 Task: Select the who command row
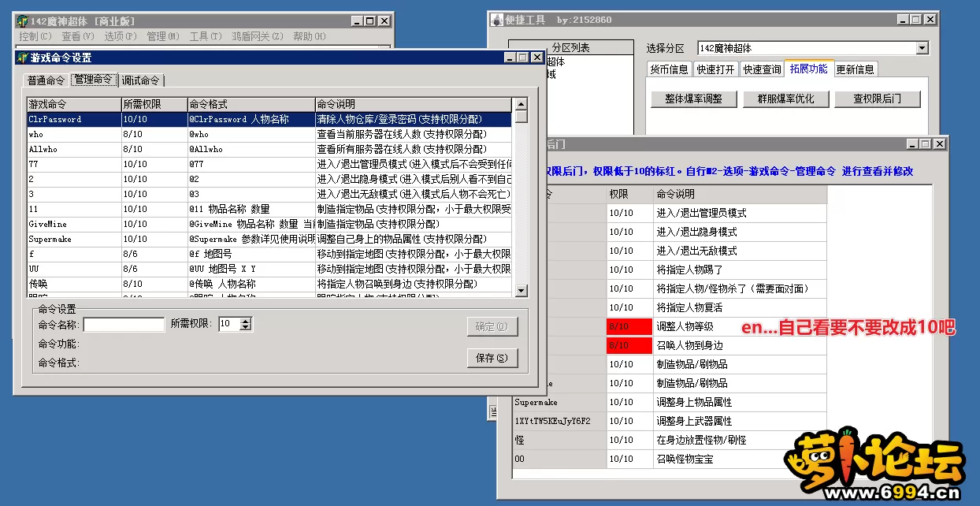coord(269,134)
